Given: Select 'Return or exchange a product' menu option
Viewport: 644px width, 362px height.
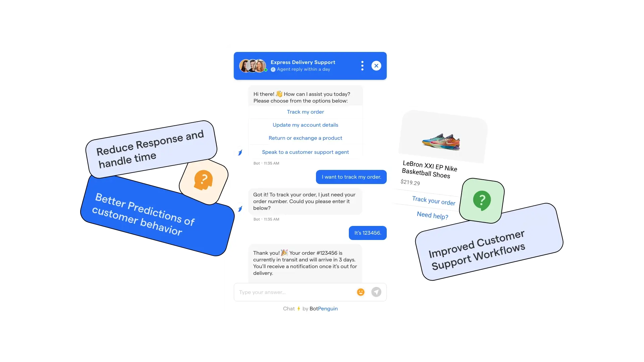Looking at the screenshot, I should click(305, 137).
